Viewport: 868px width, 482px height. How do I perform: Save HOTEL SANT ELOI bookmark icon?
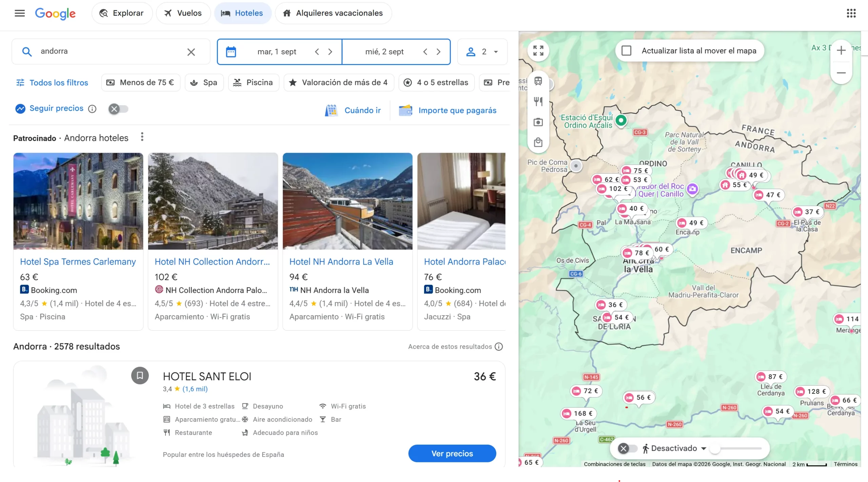[x=140, y=376]
